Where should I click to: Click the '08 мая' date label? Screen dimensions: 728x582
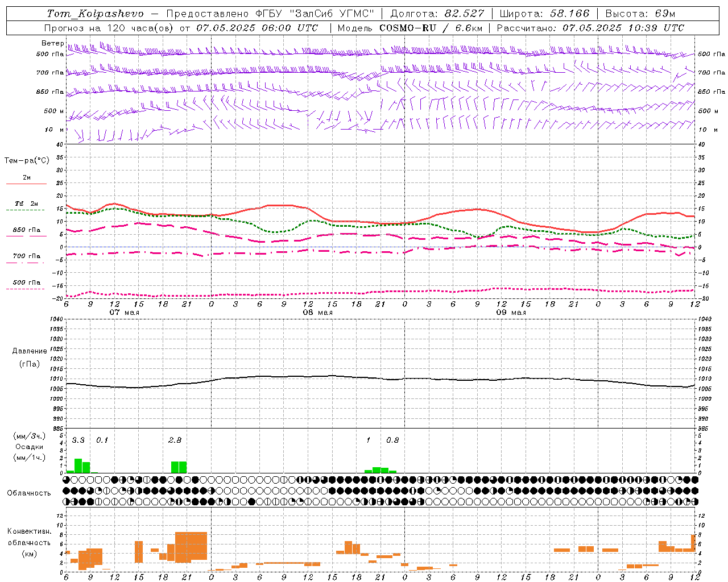[318, 313]
